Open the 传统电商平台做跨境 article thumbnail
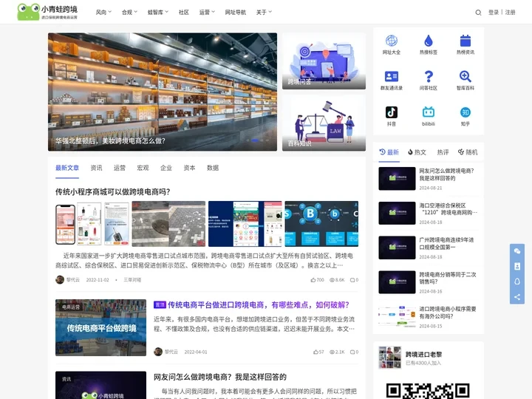Viewport: 532px width, 399px height. coord(100,327)
